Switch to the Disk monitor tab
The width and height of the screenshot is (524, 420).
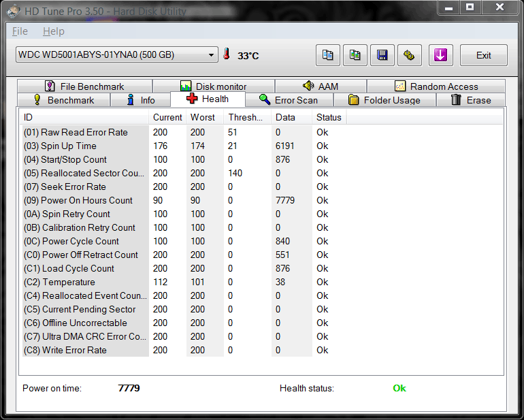coord(214,86)
